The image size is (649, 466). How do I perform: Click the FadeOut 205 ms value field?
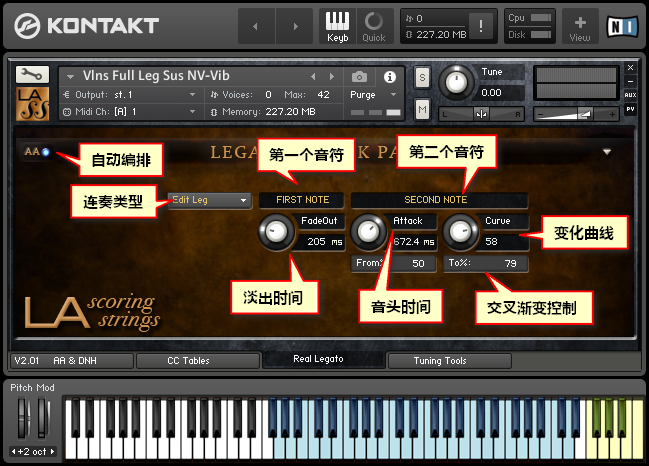click(x=320, y=242)
